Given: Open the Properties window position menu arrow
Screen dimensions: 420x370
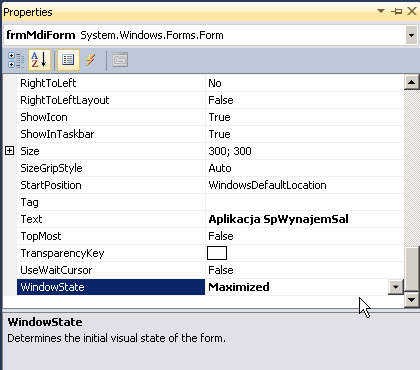Looking at the screenshot, I should click(x=381, y=11).
